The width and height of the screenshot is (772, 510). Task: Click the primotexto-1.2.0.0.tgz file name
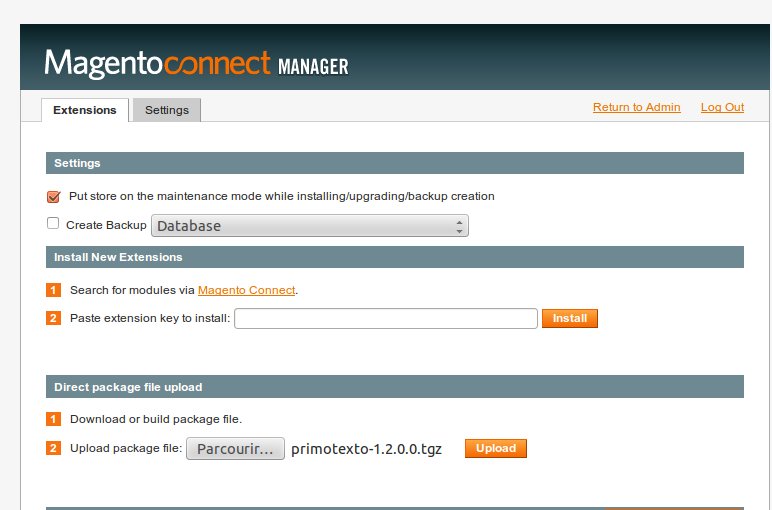[366, 449]
